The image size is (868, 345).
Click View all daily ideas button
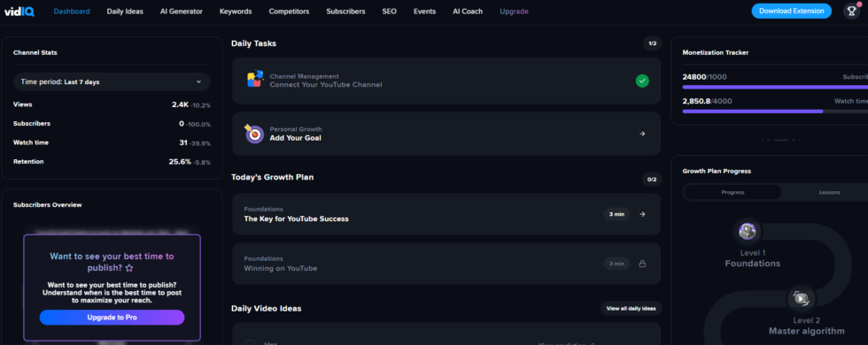[631, 309]
